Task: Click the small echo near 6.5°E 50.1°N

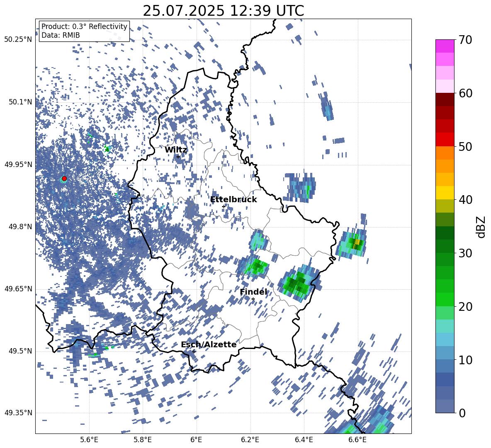Action: 327,107
